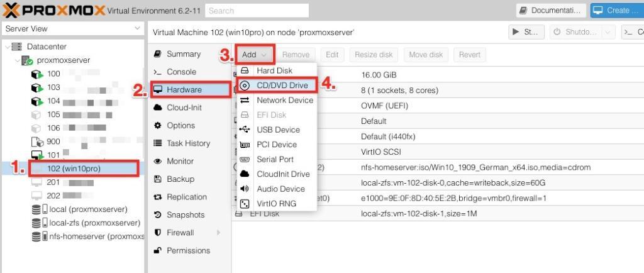Open the Add hardware dropdown
The image size is (644, 273).
(x=255, y=55)
